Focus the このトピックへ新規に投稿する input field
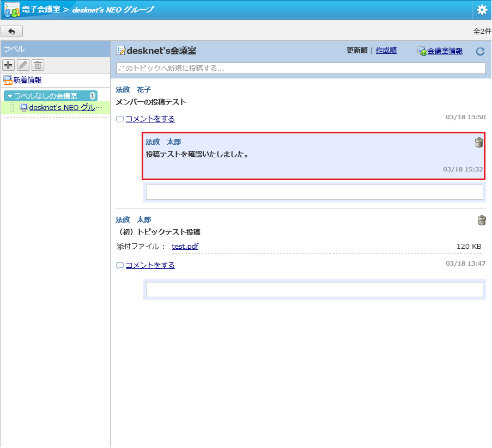This screenshot has width=492, height=448. (301, 69)
